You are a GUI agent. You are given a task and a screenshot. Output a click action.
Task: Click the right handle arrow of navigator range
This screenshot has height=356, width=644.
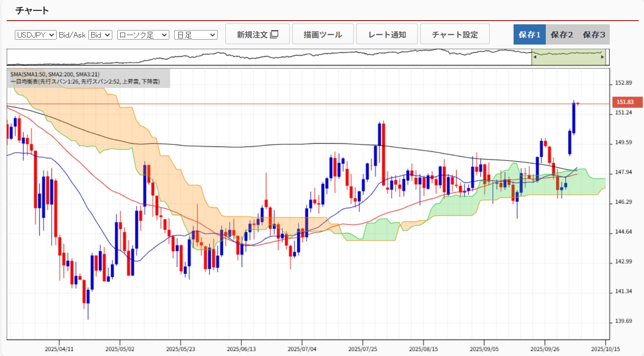point(602,57)
